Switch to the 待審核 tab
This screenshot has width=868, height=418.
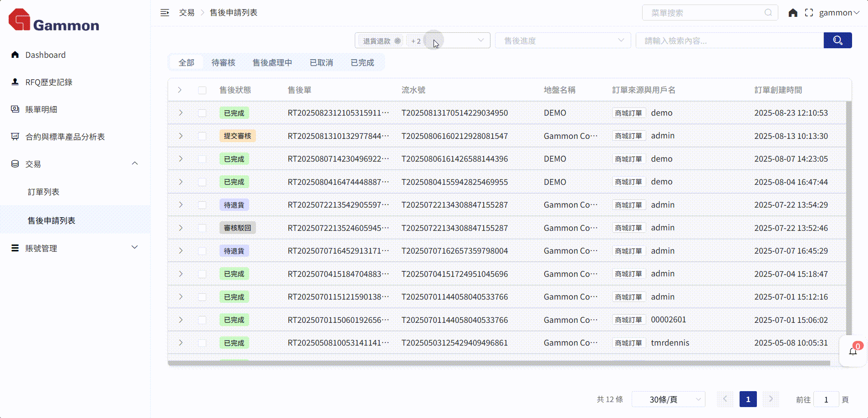[223, 63]
